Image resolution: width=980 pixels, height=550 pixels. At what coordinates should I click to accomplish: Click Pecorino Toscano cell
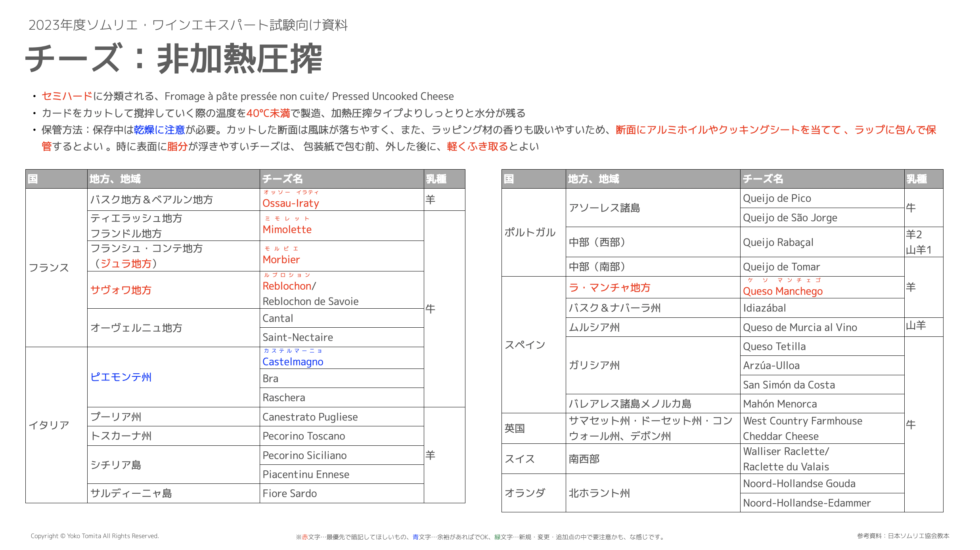click(342, 436)
